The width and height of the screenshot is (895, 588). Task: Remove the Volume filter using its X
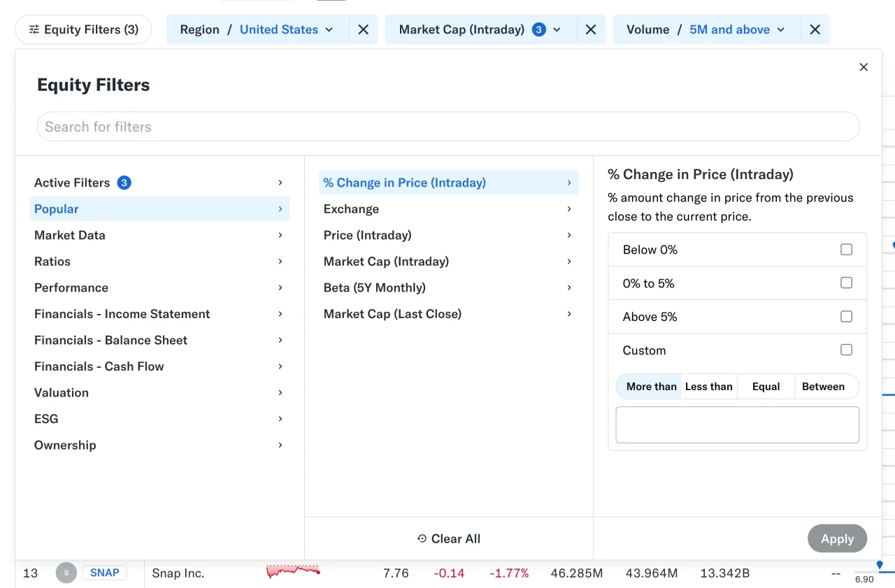point(815,29)
